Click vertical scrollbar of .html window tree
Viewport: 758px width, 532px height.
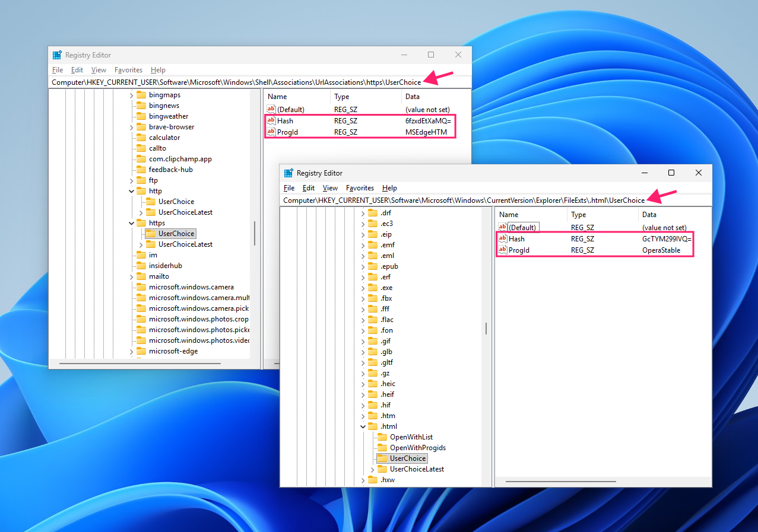(486, 329)
